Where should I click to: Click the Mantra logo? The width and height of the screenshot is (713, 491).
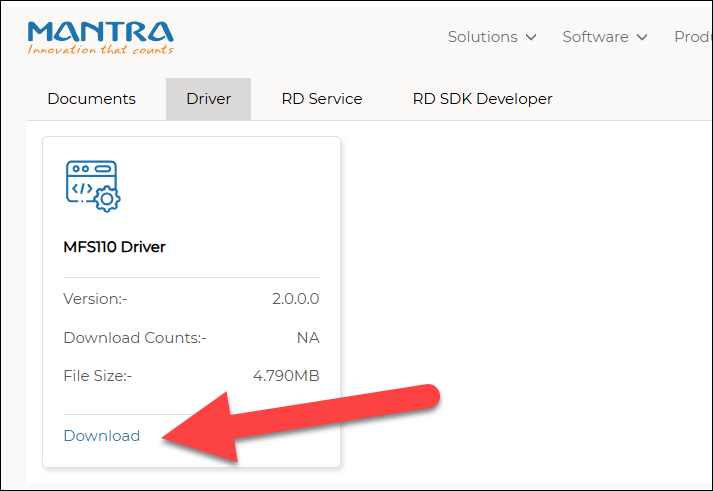pos(100,38)
